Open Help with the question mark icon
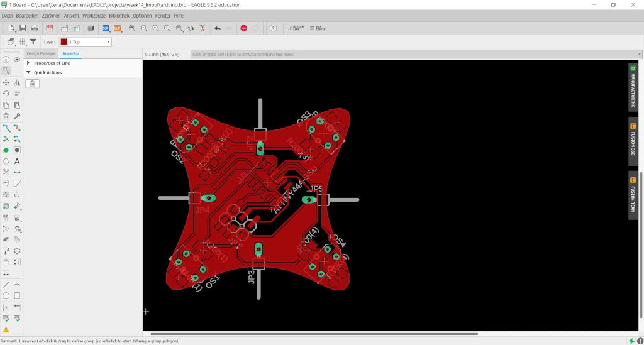644x345 pixels. pyautogui.click(x=273, y=28)
